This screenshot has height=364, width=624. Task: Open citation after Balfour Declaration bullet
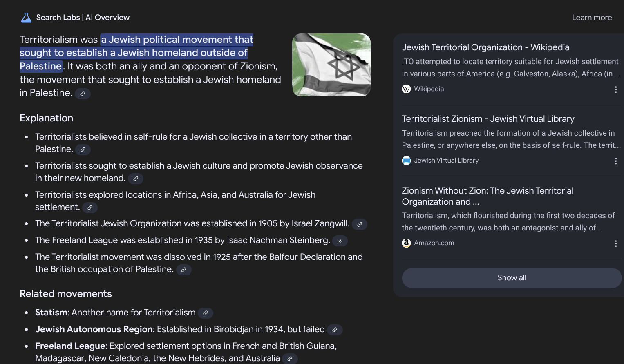184,270
